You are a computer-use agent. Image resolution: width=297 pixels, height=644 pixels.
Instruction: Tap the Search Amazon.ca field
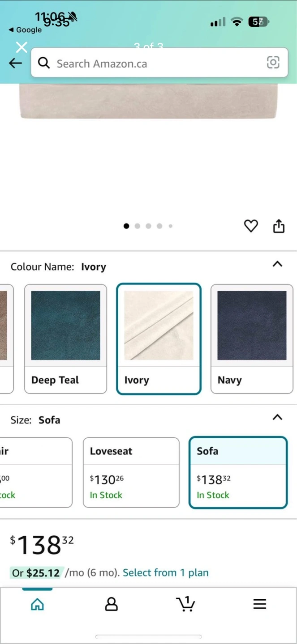pyautogui.click(x=157, y=63)
